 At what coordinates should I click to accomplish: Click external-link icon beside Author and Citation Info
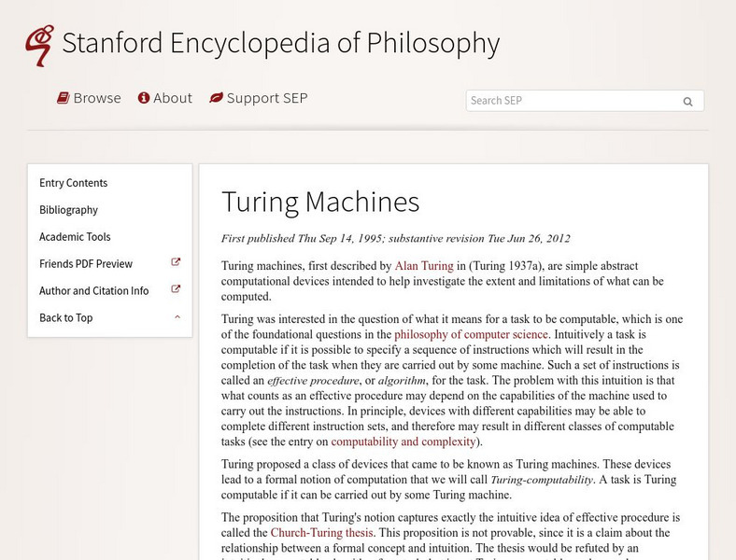(x=176, y=289)
